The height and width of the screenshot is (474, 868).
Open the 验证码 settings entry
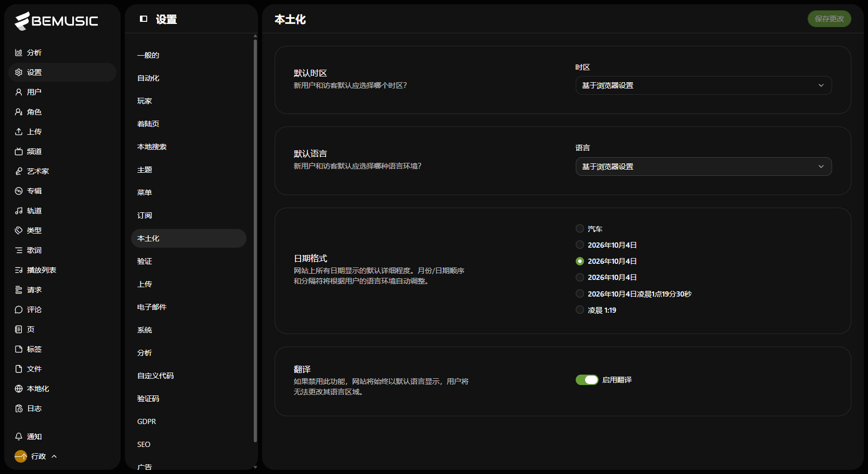point(188,399)
